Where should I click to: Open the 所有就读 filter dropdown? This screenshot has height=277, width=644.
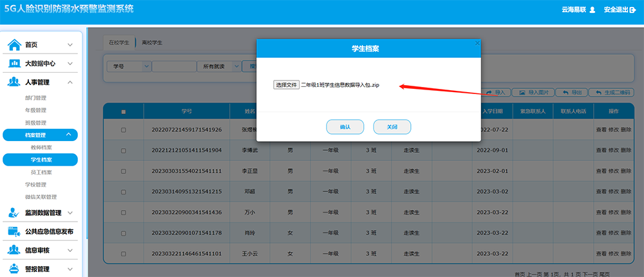[236, 66]
